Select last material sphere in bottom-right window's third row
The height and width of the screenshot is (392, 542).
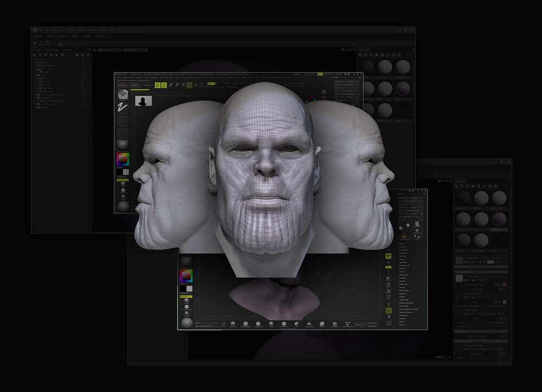(x=481, y=240)
